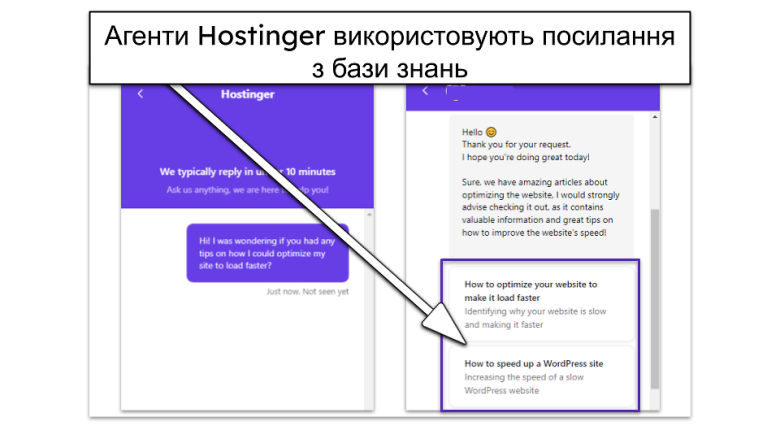Click the agent reply starting with 'Hello'
Image resolution: width=780 pixels, height=439 pixels.
pyautogui.click(x=542, y=185)
